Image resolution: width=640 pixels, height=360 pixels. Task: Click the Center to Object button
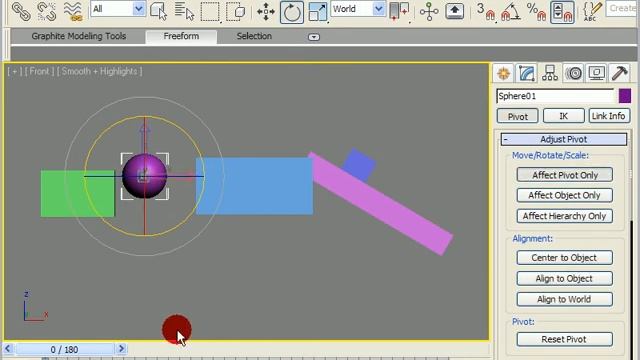click(x=564, y=258)
